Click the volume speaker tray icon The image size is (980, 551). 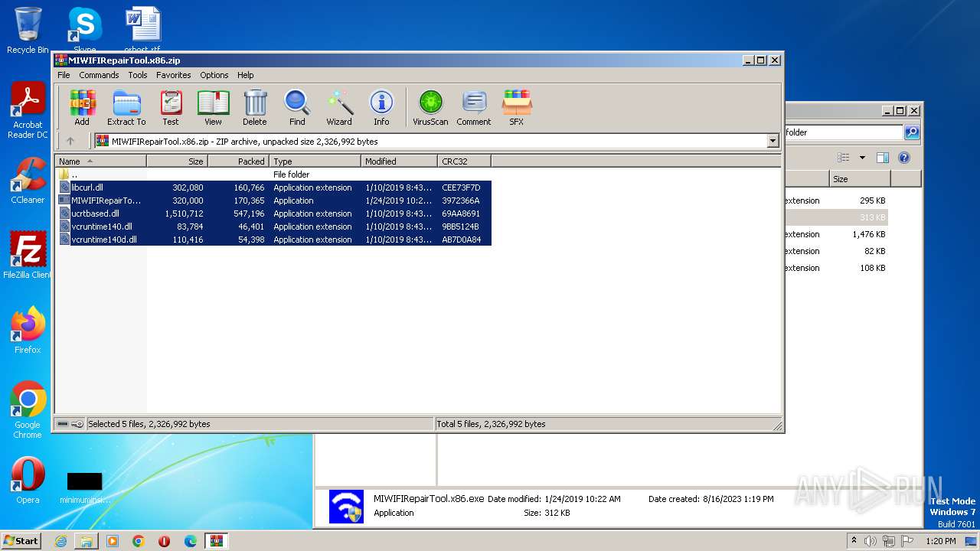871,541
